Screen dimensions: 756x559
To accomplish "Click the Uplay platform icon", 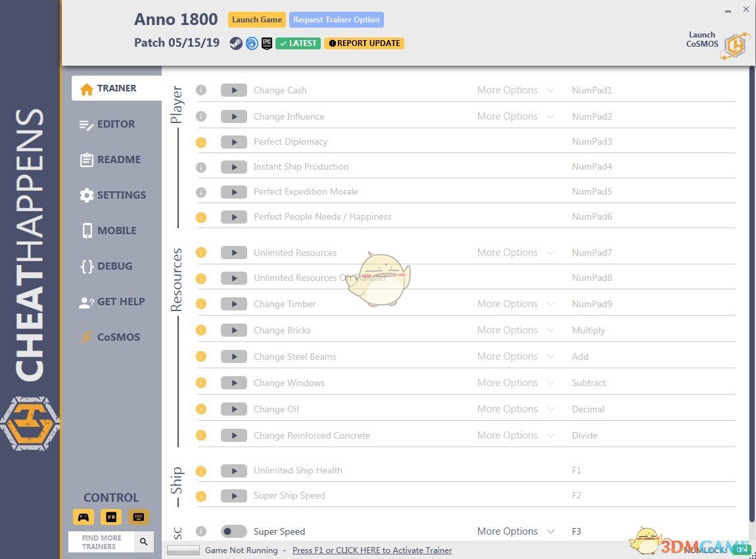I will coord(251,43).
